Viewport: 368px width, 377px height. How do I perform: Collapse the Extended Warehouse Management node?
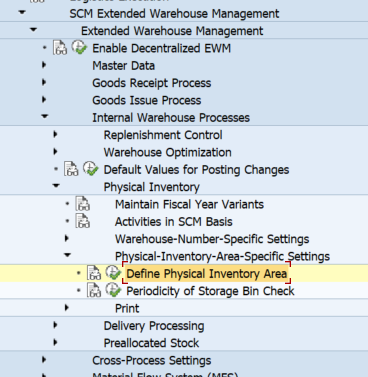tap(33, 30)
